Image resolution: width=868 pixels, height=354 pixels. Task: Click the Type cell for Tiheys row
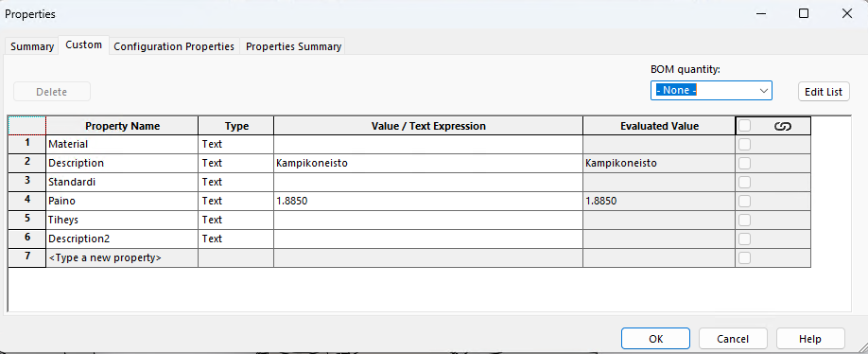(235, 220)
